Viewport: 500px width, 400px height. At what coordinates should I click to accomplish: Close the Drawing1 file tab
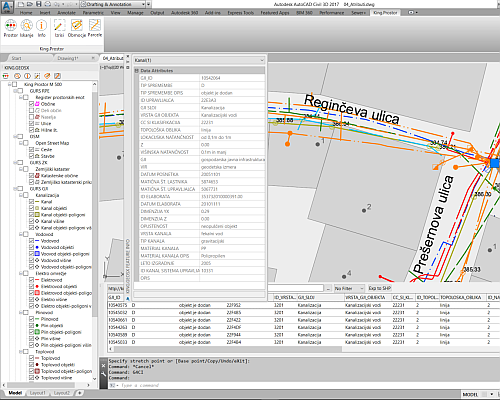click(x=93, y=58)
